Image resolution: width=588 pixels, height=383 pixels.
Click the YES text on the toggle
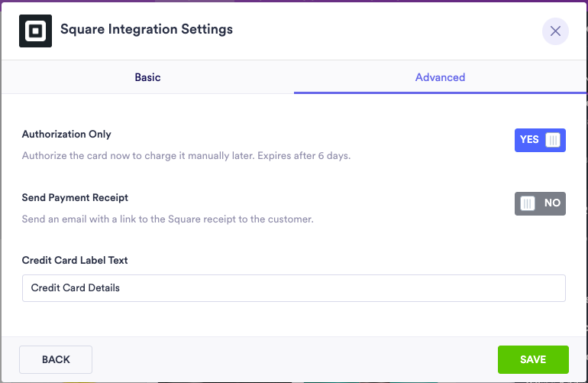click(x=529, y=140)
